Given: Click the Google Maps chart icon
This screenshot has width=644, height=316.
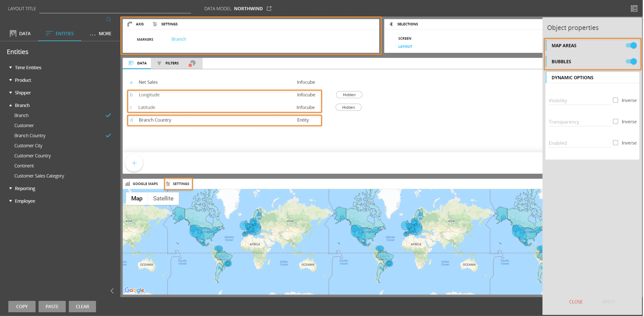Looking at the screenshot, I should pyautogui.click(x=127, y=184).
